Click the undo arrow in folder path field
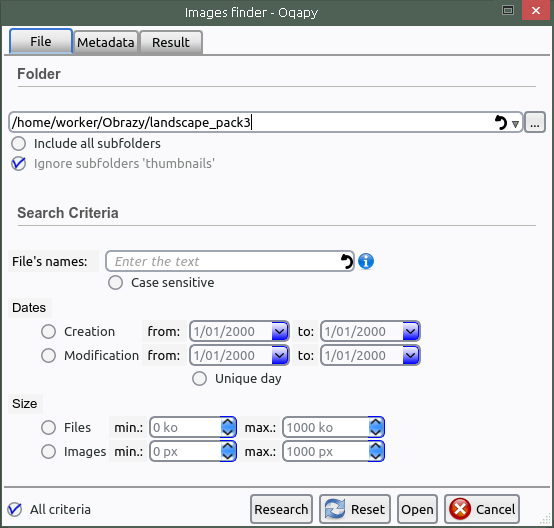Image resolution: width=554 pixels, height=528 pixels. tap(500, 123)
